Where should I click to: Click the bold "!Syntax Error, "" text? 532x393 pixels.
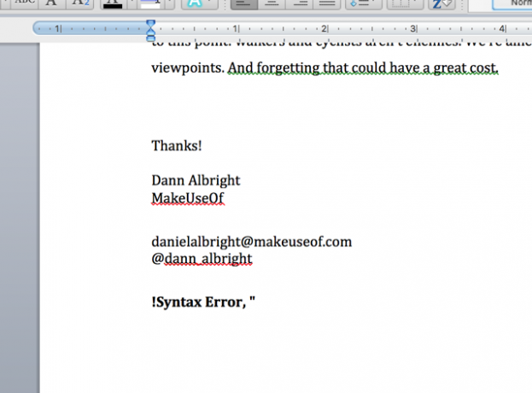pos(203,302)
